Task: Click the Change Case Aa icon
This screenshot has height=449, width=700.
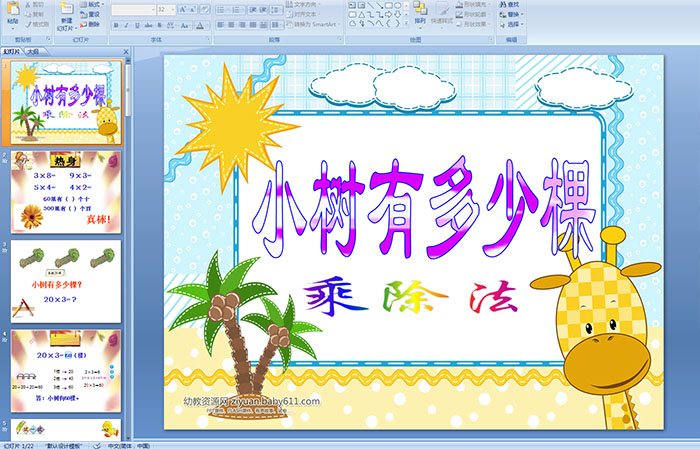Action: (184, 25)
